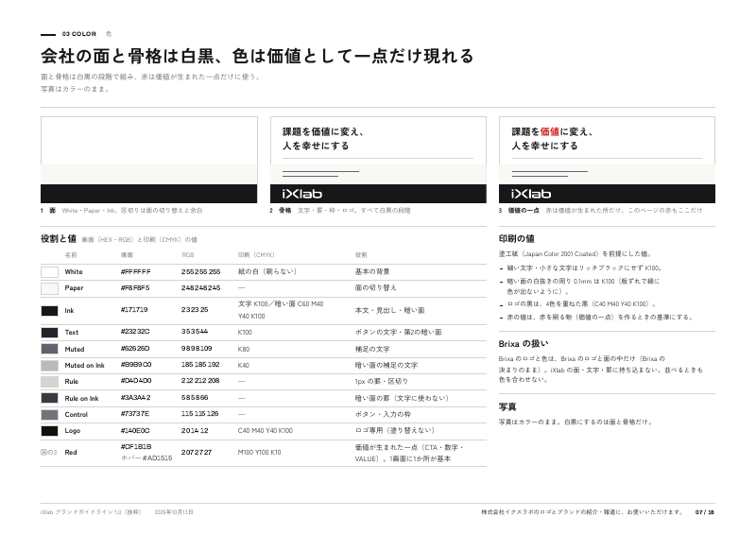756x535 pixels.
Task: Click the RGB value 212 212 208
Action: (200, 381)
